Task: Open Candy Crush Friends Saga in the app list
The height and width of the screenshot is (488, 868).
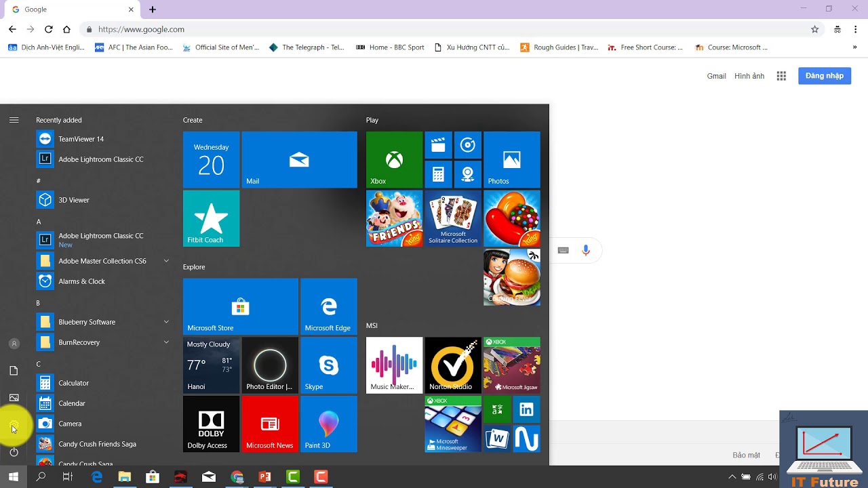Action: (x=103, y=444)
